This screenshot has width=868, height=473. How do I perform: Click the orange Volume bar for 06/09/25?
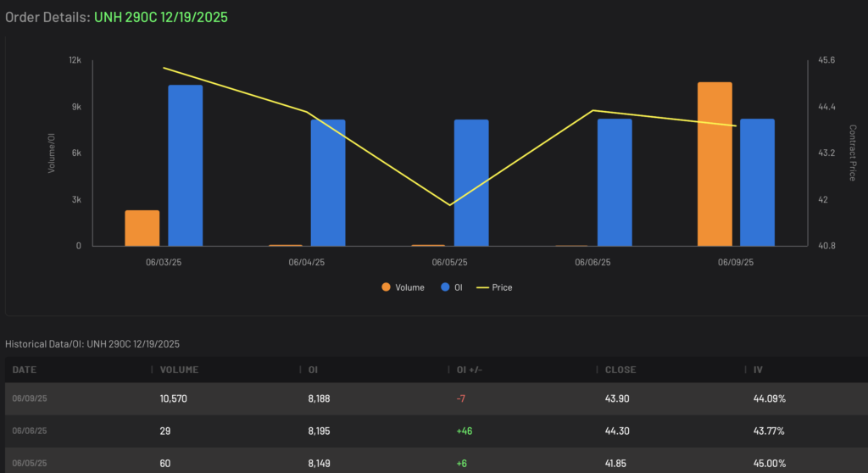tap(715, 164)
